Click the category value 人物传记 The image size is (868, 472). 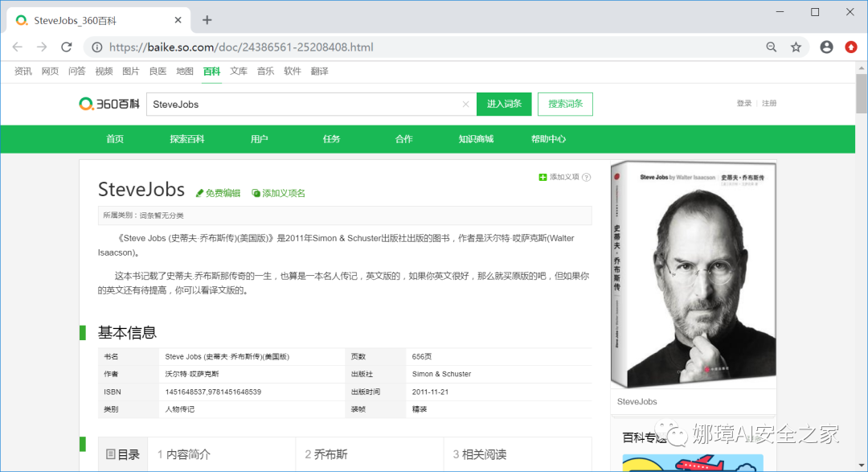tap(179, 409)
